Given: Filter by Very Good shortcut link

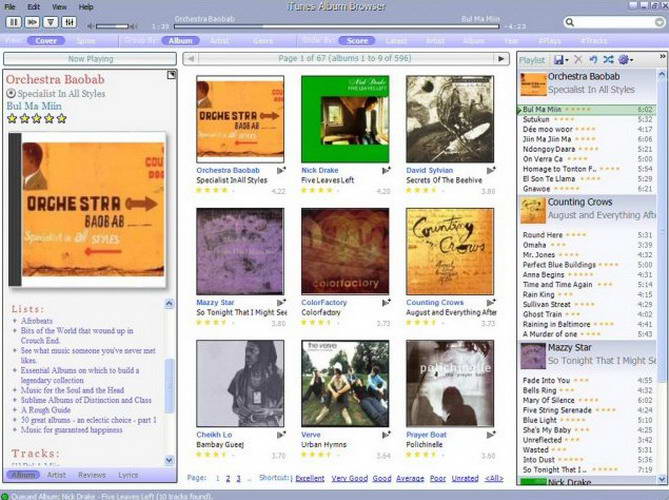Looking at the screenshot, I should point(349,478).
